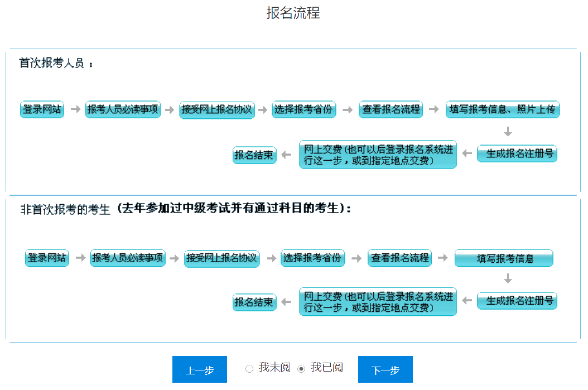Click 登录网站 in the returning candidate flow
Viewport: 588px width, 390px height.
click(46, 258)
